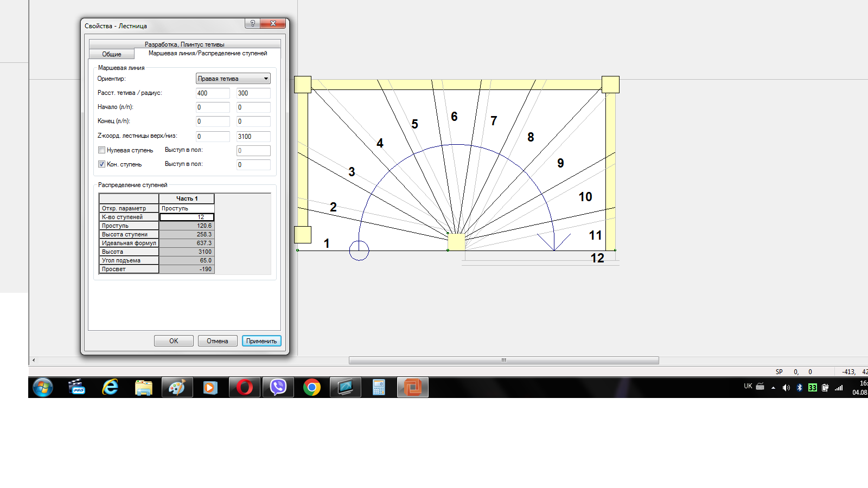Enable the Нулевая ступень checkbox

click(x=101, y=150)
